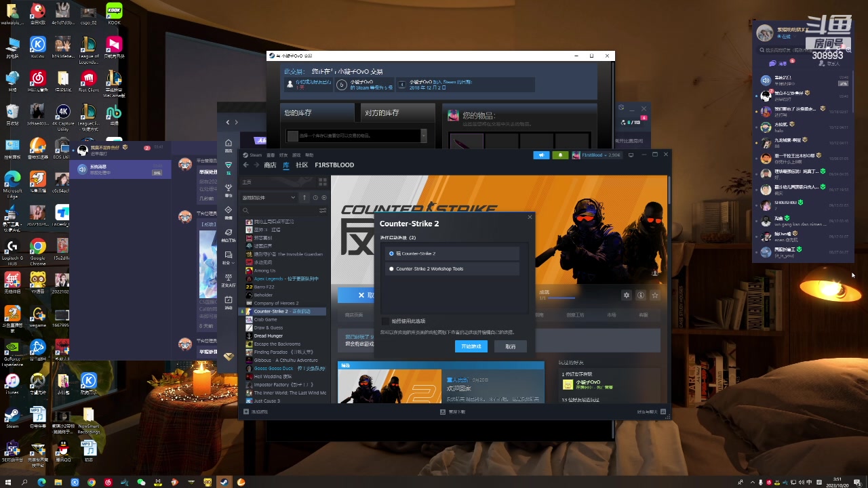Open the GeForce Experience desktop icon

pos(12,352)
